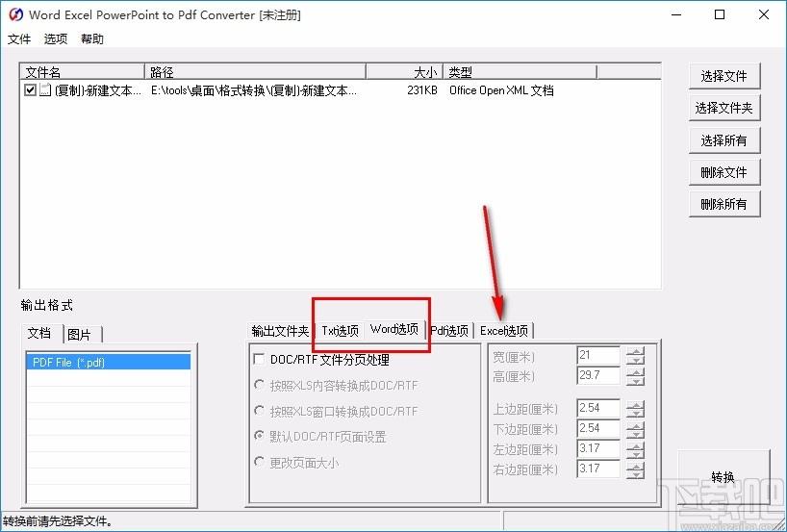
Task: Click the 选择文件夹 button
Action: pos(724,108)
